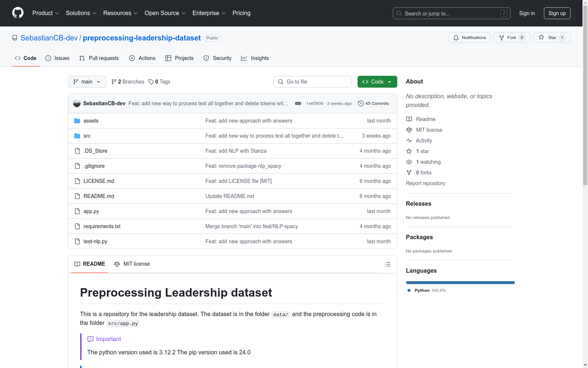Select the README tab in file panel

point(90,264)
